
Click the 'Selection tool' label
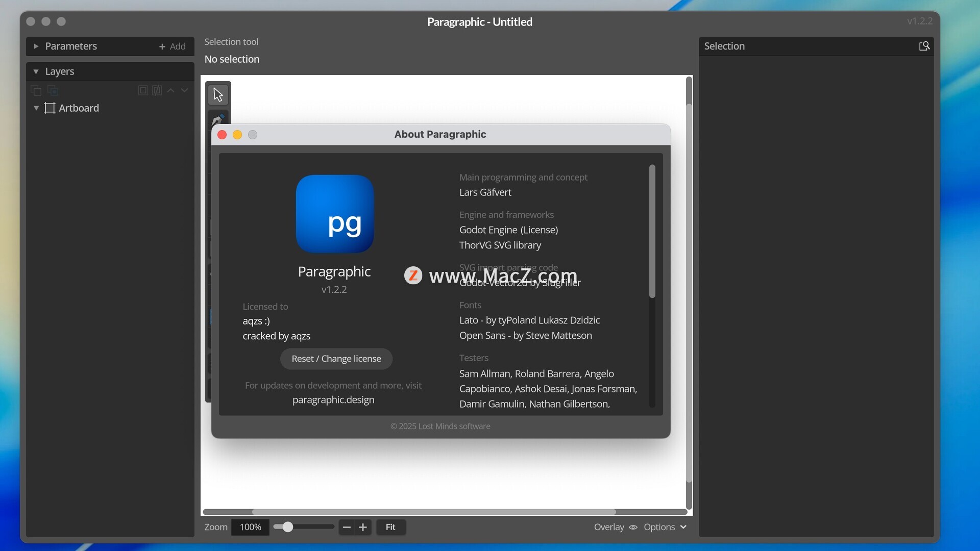231,42
